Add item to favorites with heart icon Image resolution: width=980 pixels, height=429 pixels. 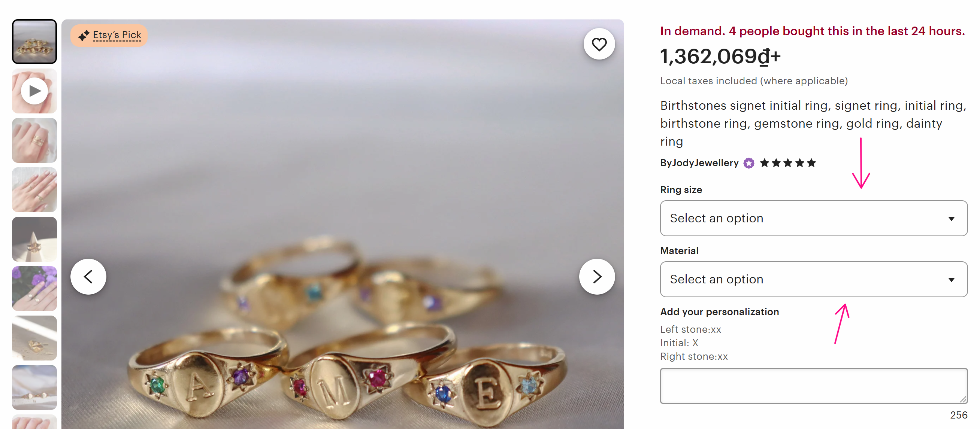pyautogui.click(x=599, y=45)
